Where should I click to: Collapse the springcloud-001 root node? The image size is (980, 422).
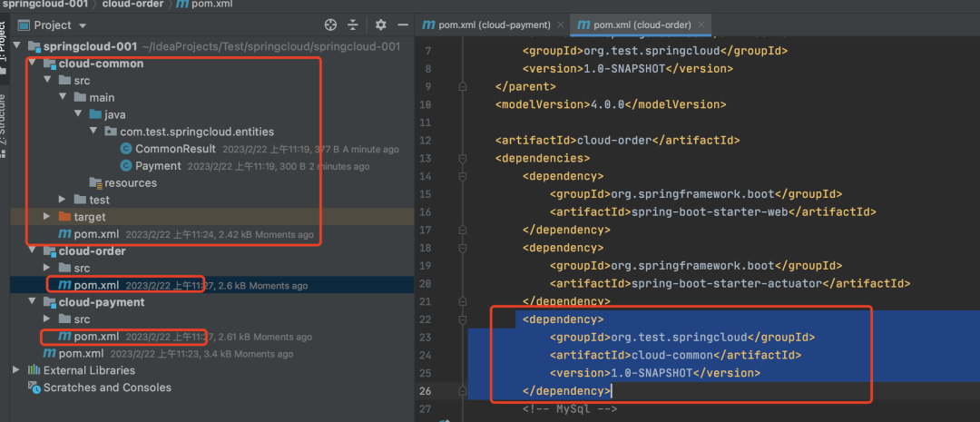point(17,47)
